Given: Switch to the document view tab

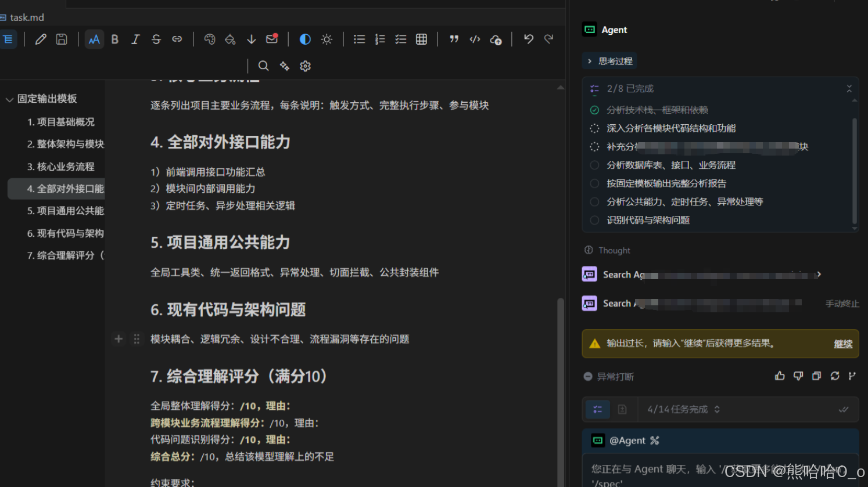Looking at the screenshot, I should (x=622, y=409).
